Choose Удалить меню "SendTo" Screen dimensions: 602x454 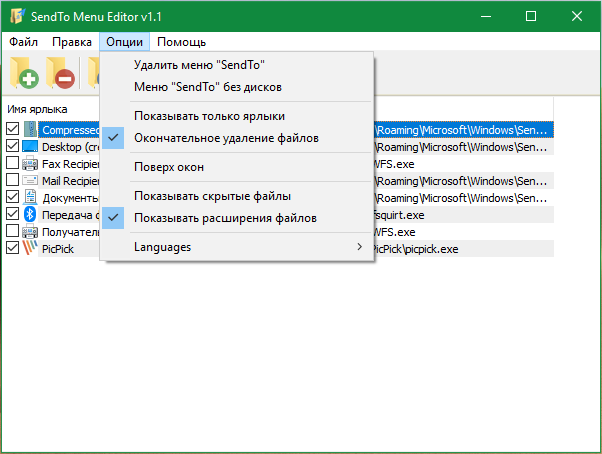pyautogui.click(x=236, y=65)
